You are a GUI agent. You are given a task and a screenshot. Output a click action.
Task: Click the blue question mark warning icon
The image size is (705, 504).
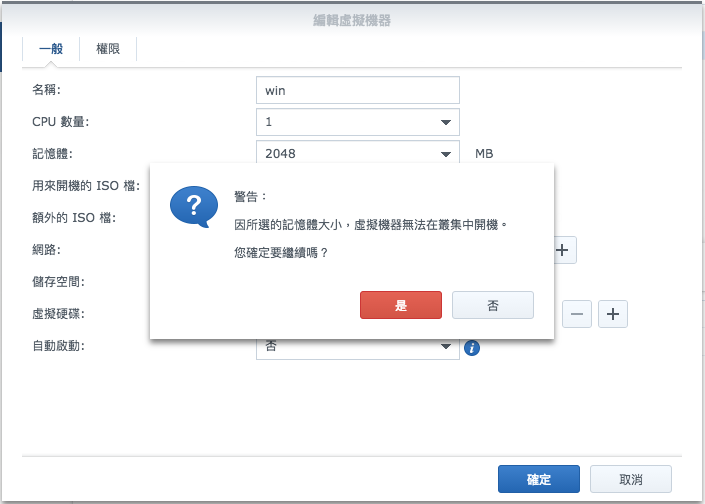[194, 207]
